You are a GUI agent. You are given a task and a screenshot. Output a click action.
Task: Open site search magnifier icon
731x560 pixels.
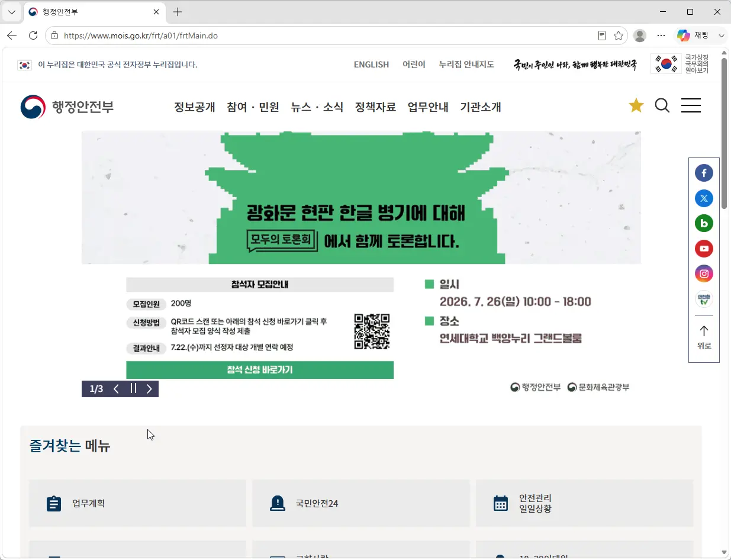click(662, 106)
